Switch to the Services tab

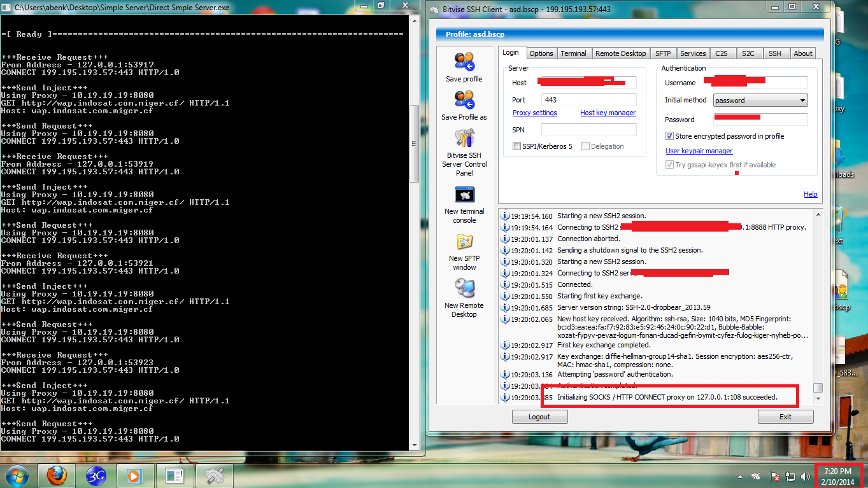tap(693, 53)
